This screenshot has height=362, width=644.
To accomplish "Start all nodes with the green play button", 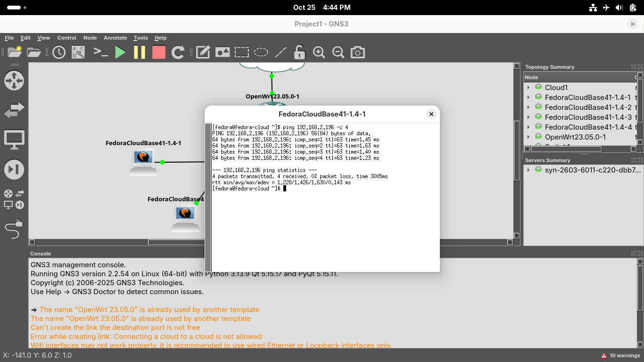I will pos(120,52).
